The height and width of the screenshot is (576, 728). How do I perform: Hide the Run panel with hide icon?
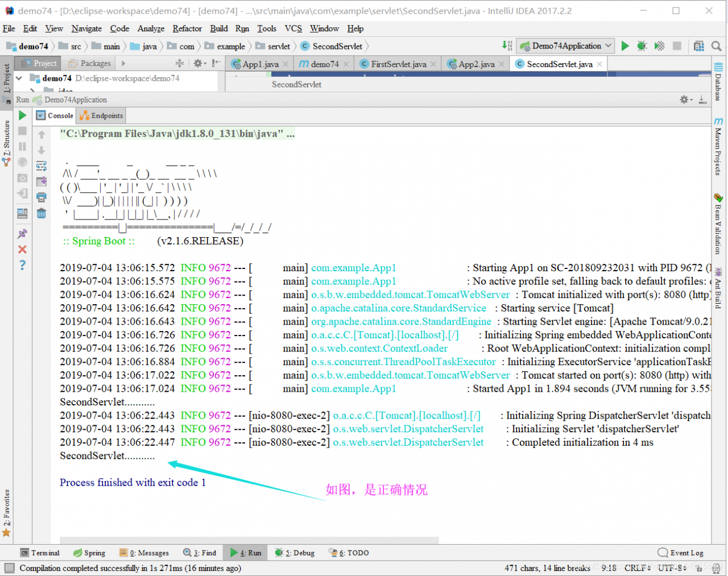tap(702, 100)
